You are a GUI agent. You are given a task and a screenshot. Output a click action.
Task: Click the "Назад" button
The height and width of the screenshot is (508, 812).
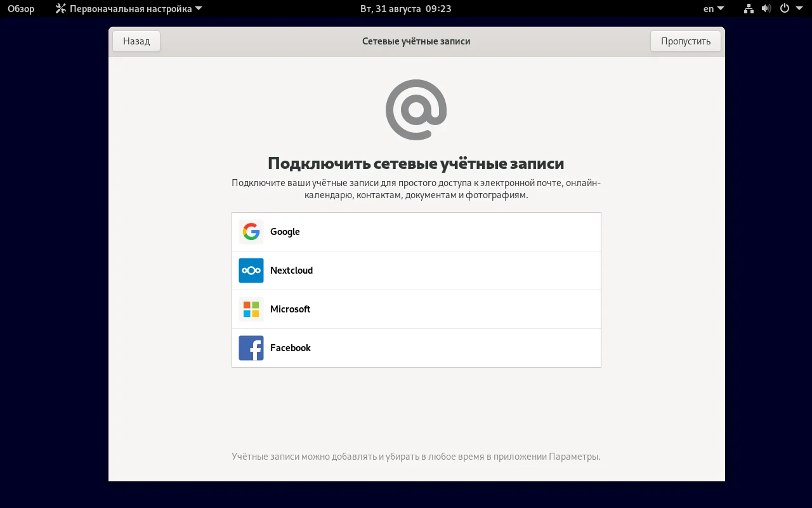click(136, 41)
